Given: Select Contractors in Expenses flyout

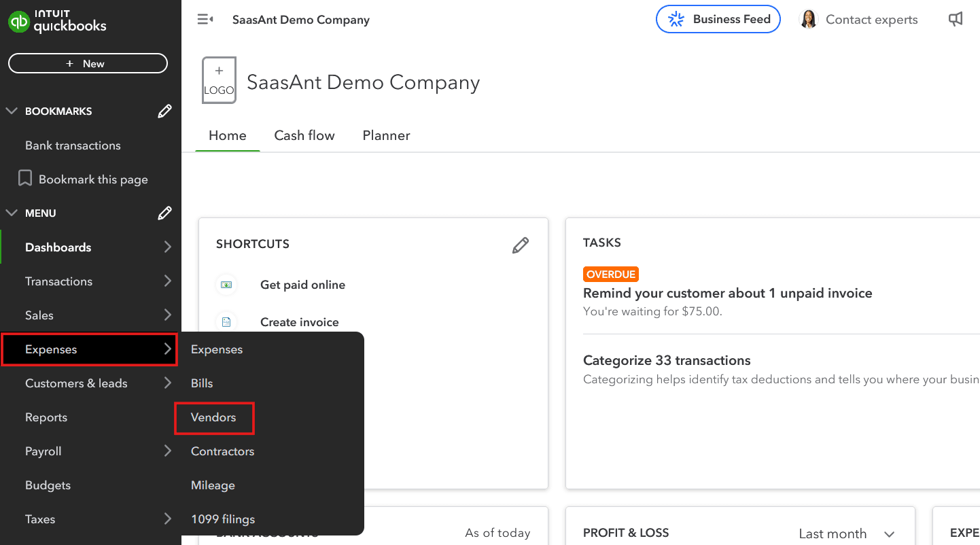Looking at the screenshot, I should tap(222, 451).
